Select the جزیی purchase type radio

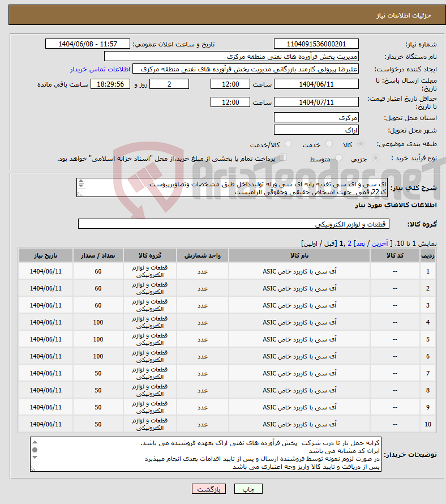click(375, 158)
